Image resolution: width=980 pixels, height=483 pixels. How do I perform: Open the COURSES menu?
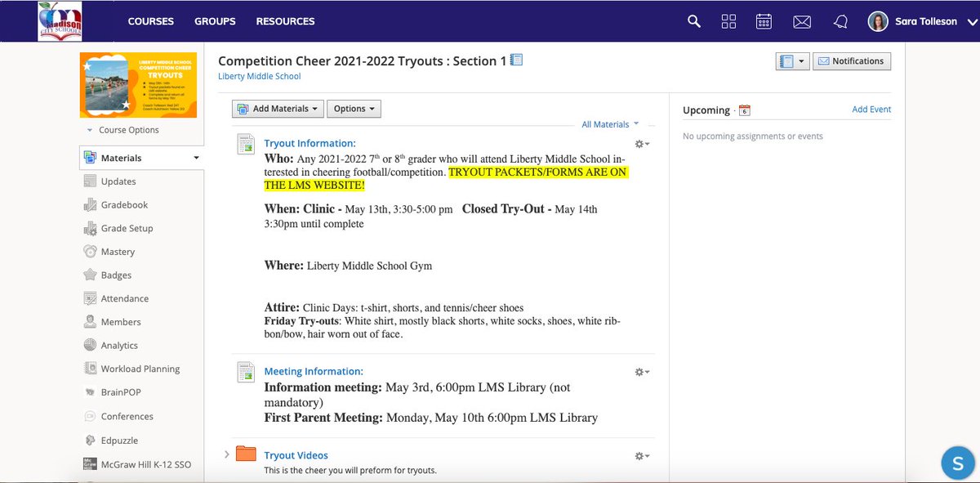tap(150, 21)
